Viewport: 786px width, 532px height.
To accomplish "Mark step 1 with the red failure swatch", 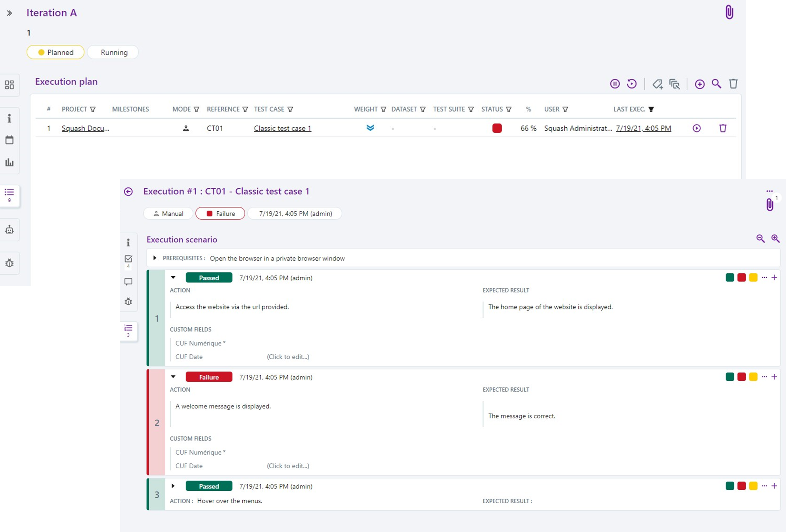I will (741, 278).
